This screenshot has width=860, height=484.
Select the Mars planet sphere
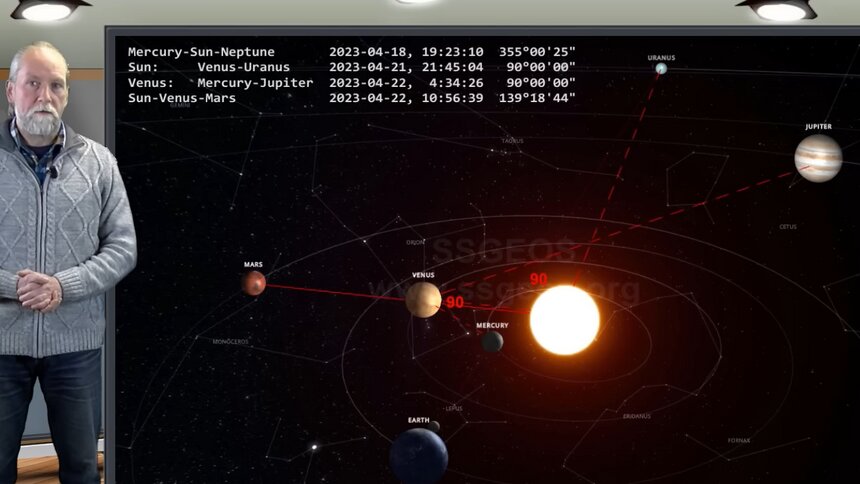(253, 283)
